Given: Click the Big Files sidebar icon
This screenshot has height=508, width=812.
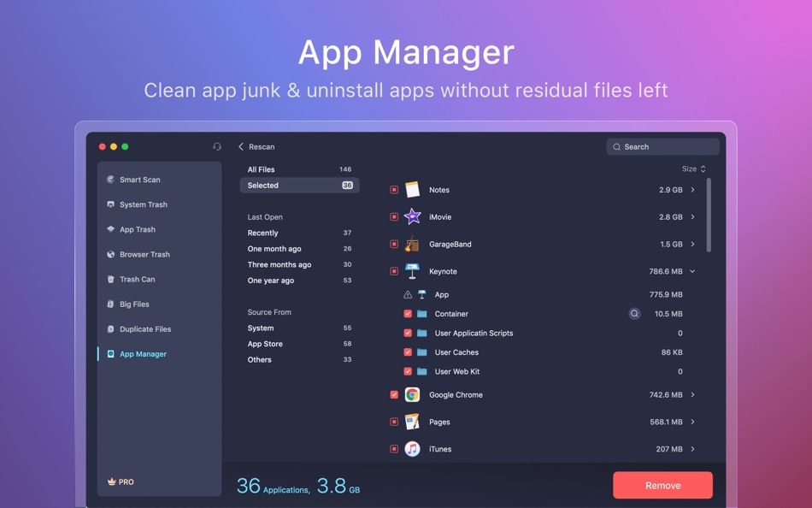Looking at the screenshot, I should coord(110,304).
